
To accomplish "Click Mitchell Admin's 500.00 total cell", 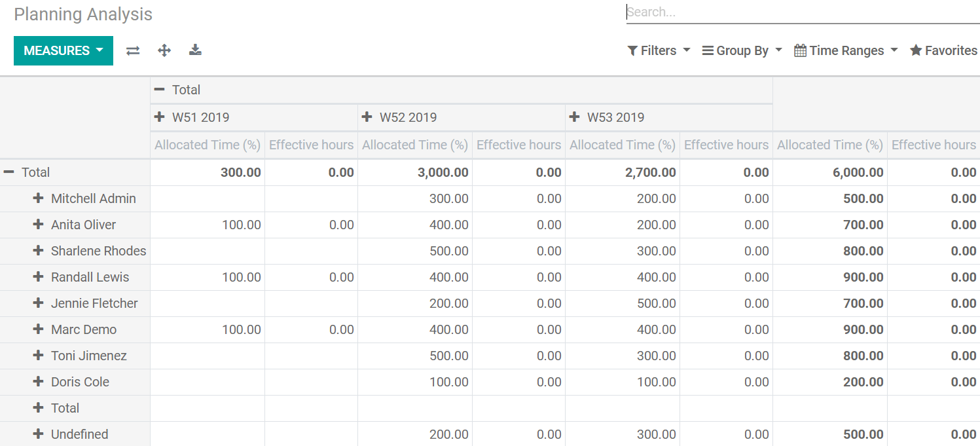I will coord(830,198).
